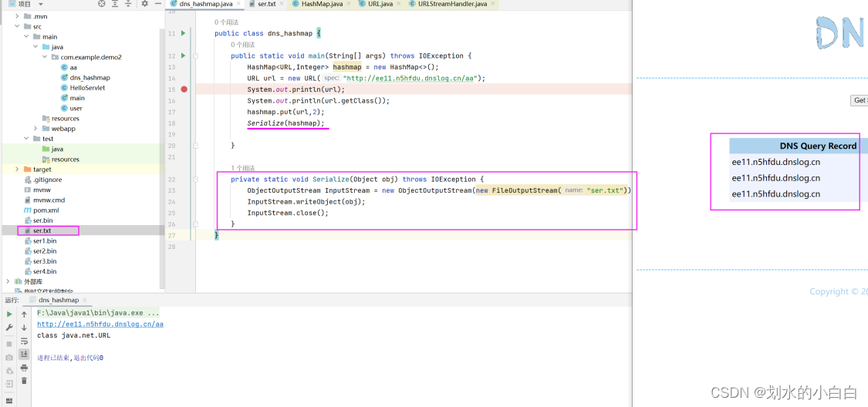
Task: Click the bug-gear icon in run toolbar
Action: coord(8,371)
